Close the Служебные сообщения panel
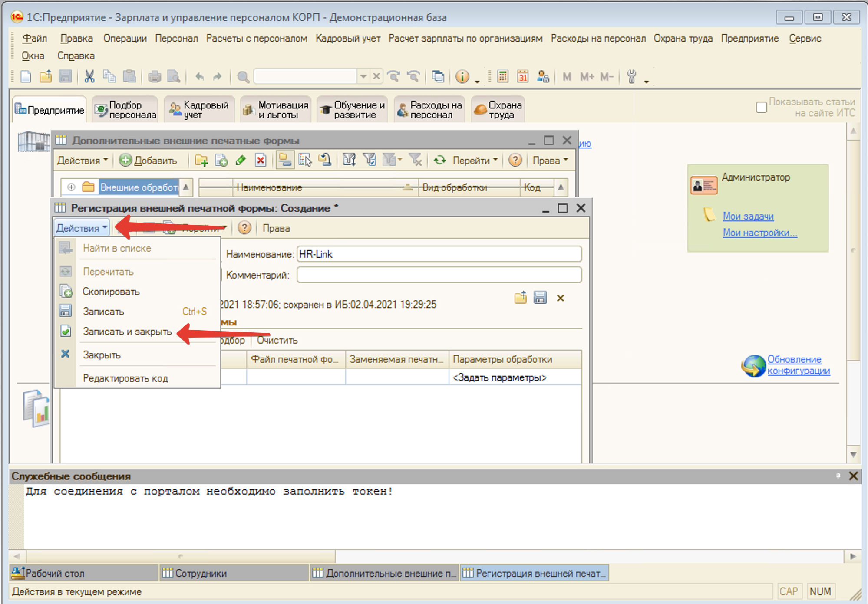 [853, 476]
